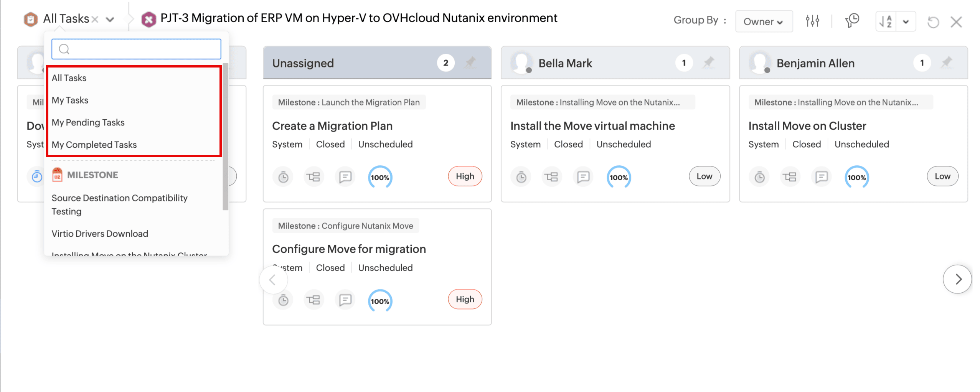
Task: Collapse the All Tasks view dropdown chevron
Action: (110, 19)
